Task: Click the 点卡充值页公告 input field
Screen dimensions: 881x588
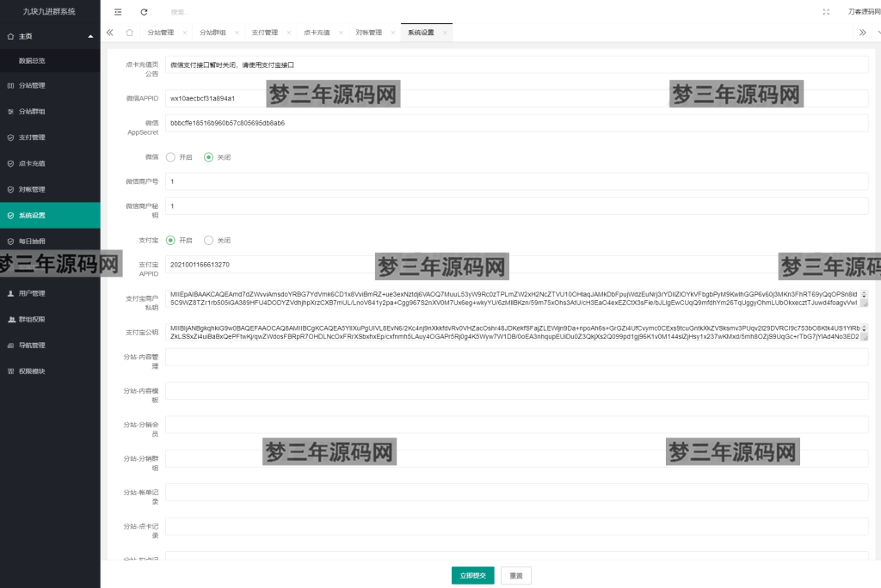Action: (517, 65)
